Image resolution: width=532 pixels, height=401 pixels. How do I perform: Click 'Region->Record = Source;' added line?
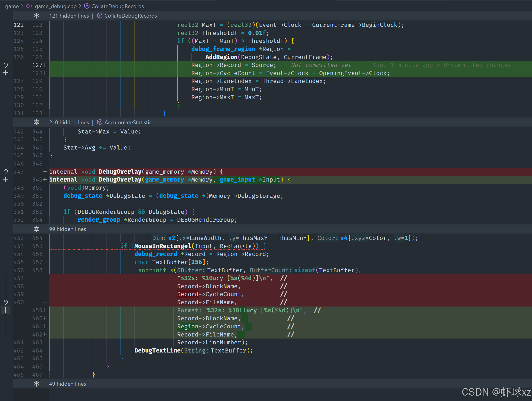(234, 65)
